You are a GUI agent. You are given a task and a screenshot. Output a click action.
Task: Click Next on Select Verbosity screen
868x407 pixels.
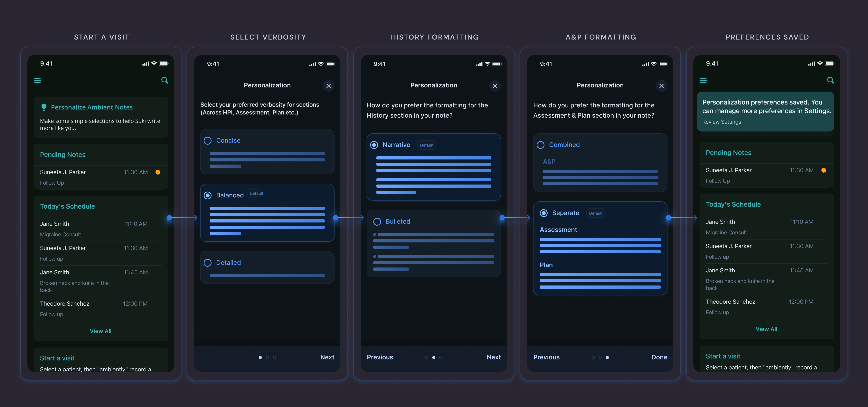(x=327, y=357)
